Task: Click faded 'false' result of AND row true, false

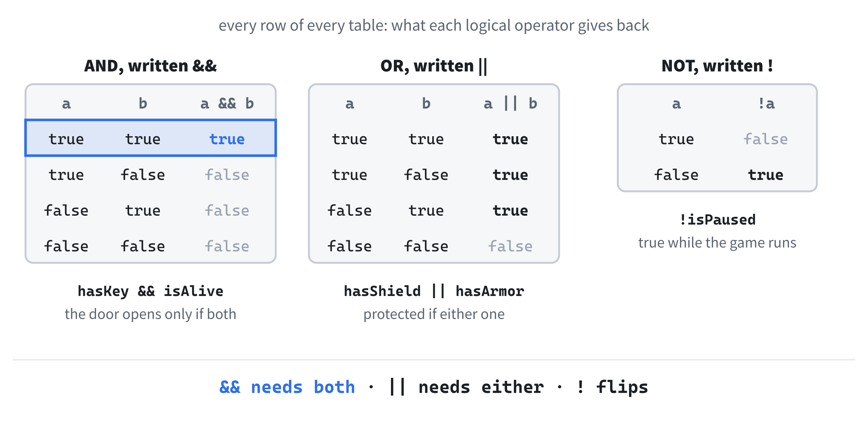Action: (227, 175)
